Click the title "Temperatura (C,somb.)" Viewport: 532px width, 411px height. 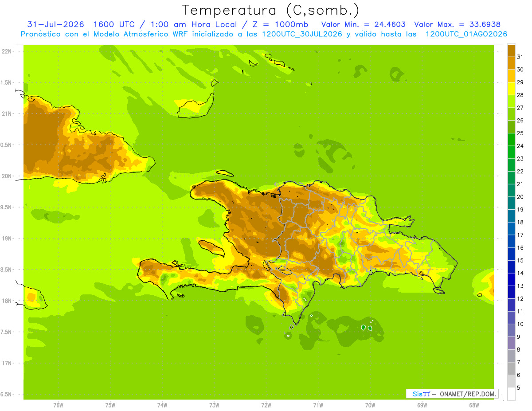tap(270, 10)
